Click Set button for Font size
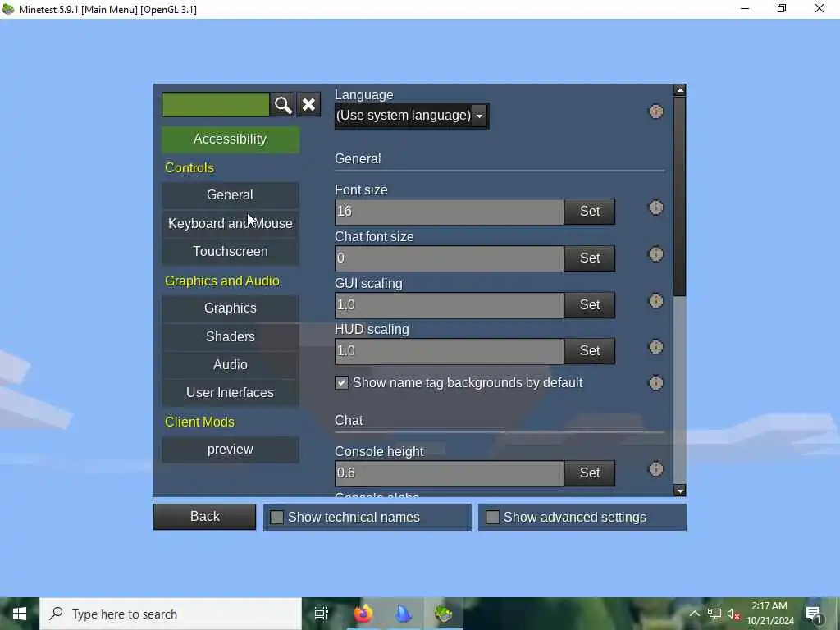The height and width of the screenshot is (630, 840). (x=589, y=211)
